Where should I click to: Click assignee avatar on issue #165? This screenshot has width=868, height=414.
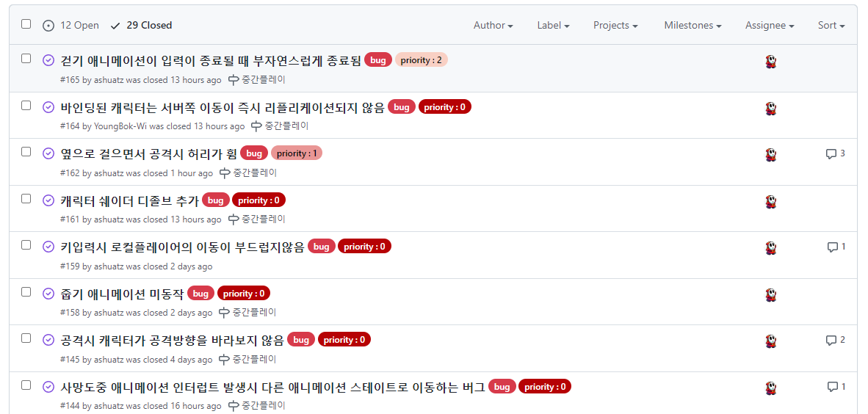pos(771,62)
